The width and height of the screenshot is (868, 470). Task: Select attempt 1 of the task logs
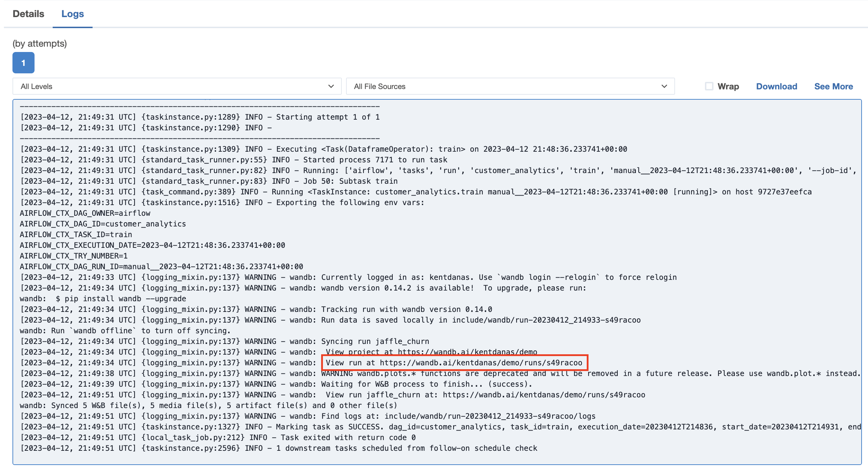pos(23,63)
